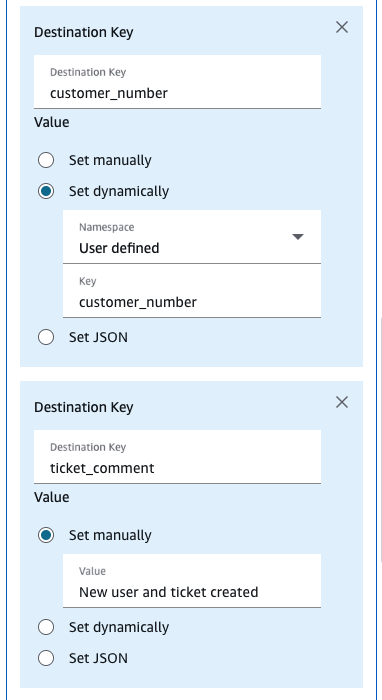The width and height of the screenshot is (382, 700).
Task: Edit the Key field under Namespace
Action: [x=192, y=291]
